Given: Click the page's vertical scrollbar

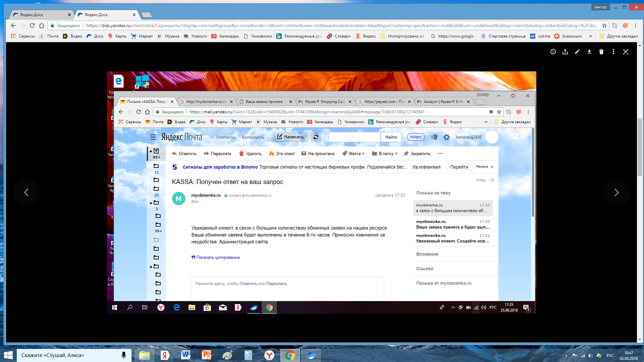Looking at the screenshot, I should [x=640, y=147].
